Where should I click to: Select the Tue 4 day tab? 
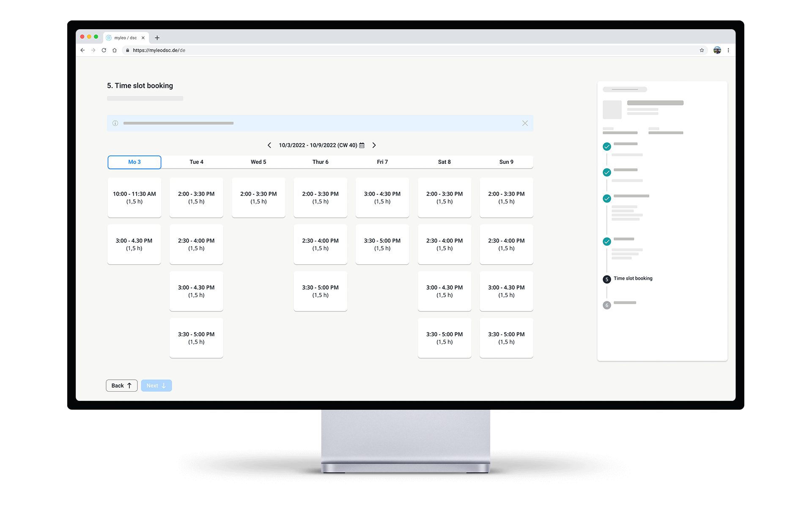pos(196,162)
